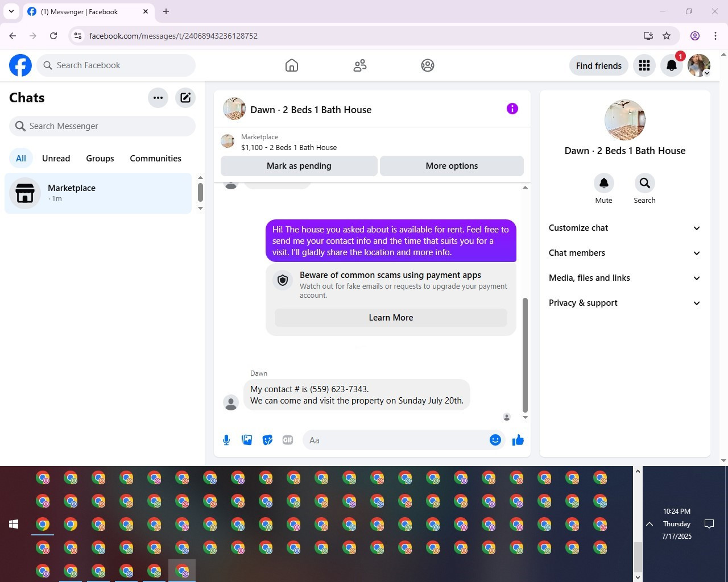This screenshot has width=728, height=582.
Task: Expand Media, files and links section
Action: pos(624,278)
